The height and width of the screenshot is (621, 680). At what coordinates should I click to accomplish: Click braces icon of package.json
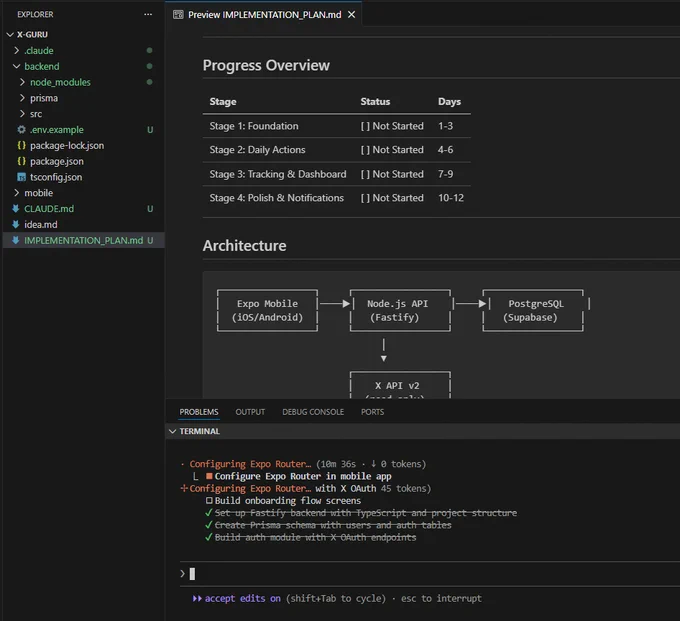21,161
